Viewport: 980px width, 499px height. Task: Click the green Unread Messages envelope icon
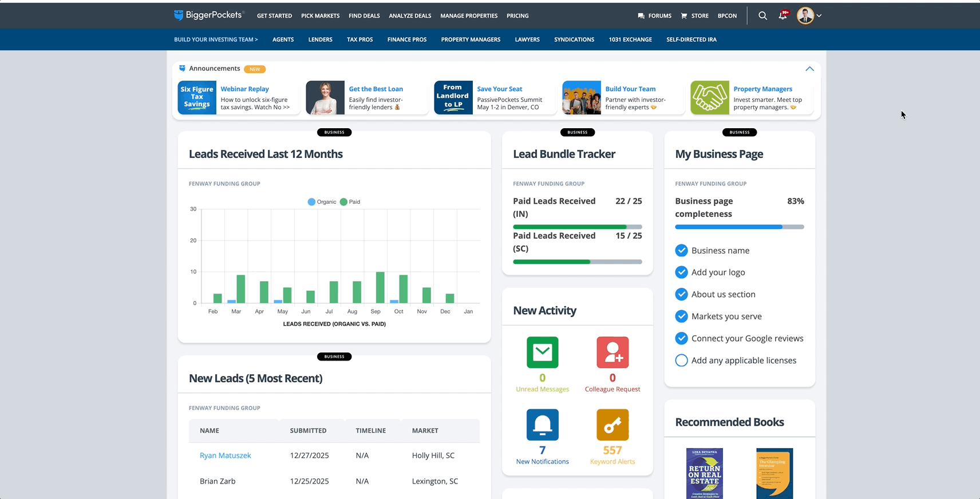[x=542, y=353]
